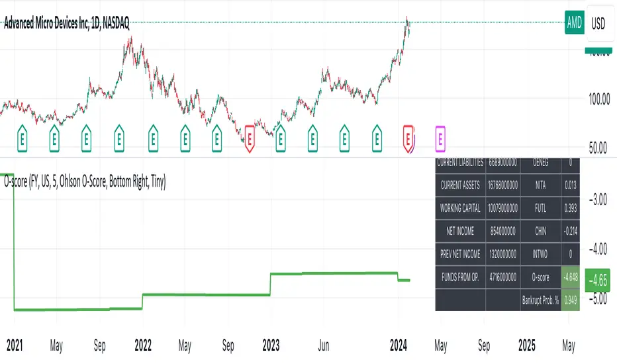Viewport: 617px width, 364px height.
Task: Click the 16768000000 value cell
Action: coord(503,185)
